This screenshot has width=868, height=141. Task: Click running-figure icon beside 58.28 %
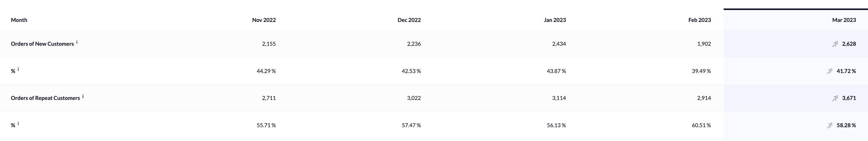(x=830, y=125)
